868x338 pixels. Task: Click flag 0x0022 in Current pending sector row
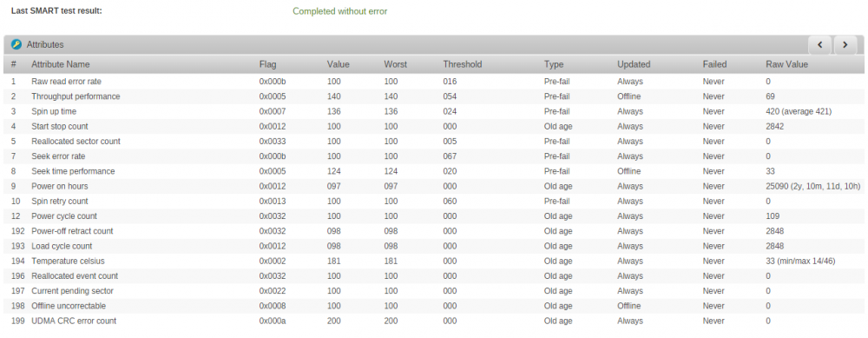(273, 291)
